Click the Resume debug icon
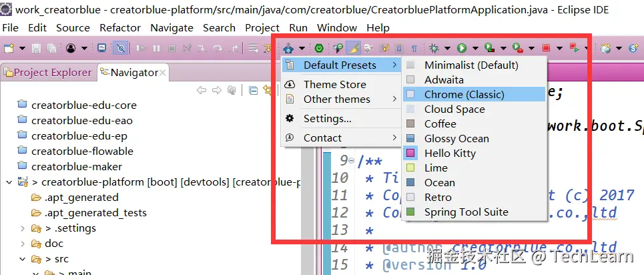This screenshot has width=644, height=275. 141,49
